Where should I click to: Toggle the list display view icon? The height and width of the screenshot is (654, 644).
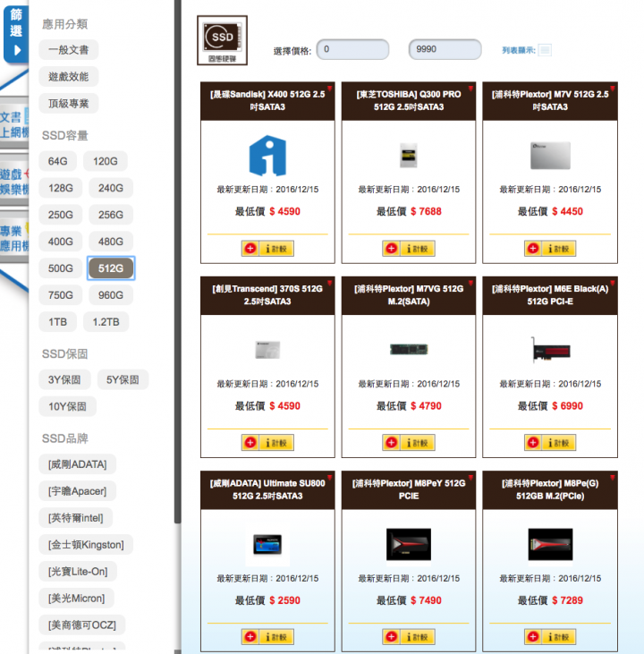click(545, 50)
